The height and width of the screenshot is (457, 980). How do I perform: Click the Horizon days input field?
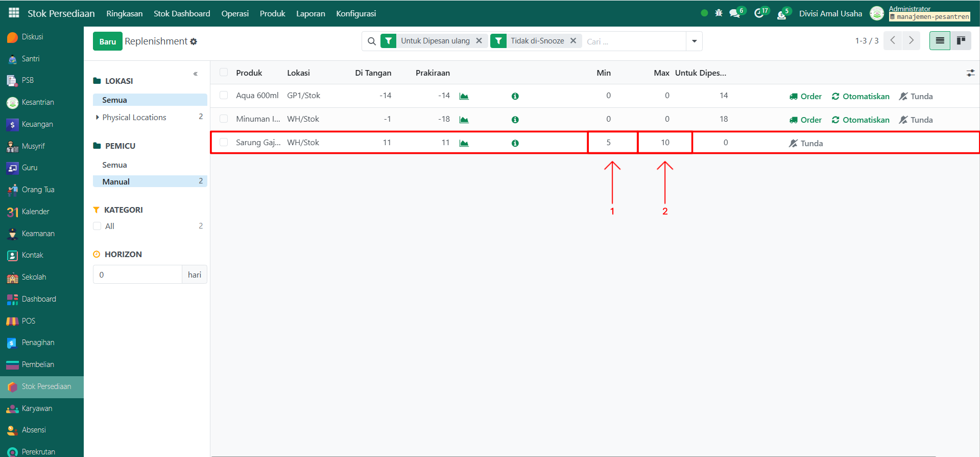click(137, 275)
